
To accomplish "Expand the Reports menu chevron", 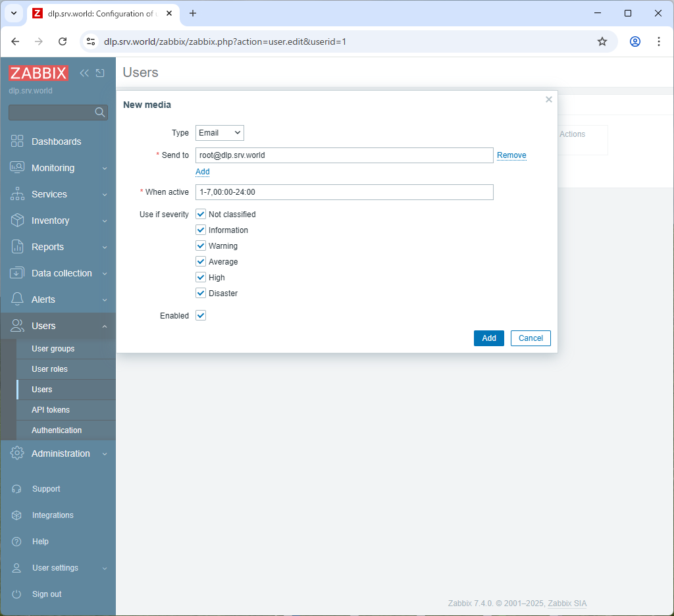I will click(105, 247).
